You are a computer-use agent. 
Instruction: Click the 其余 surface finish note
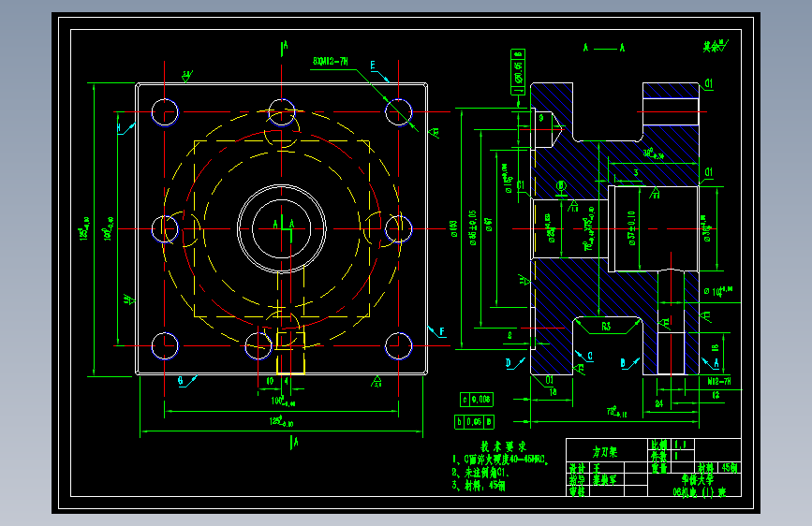716,46
